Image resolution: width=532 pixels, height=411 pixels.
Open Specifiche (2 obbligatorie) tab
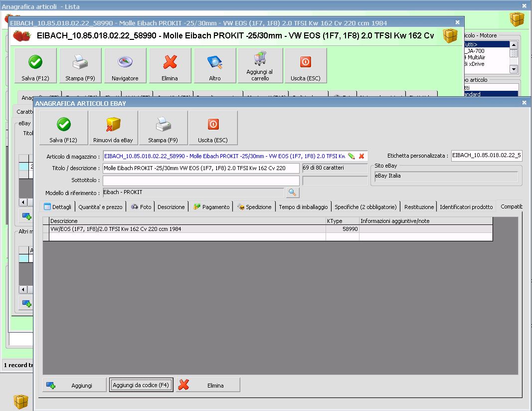click(365, 206)
